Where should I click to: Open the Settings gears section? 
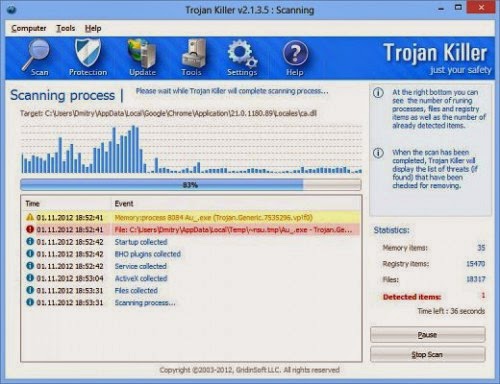click(x=242, y=58)
